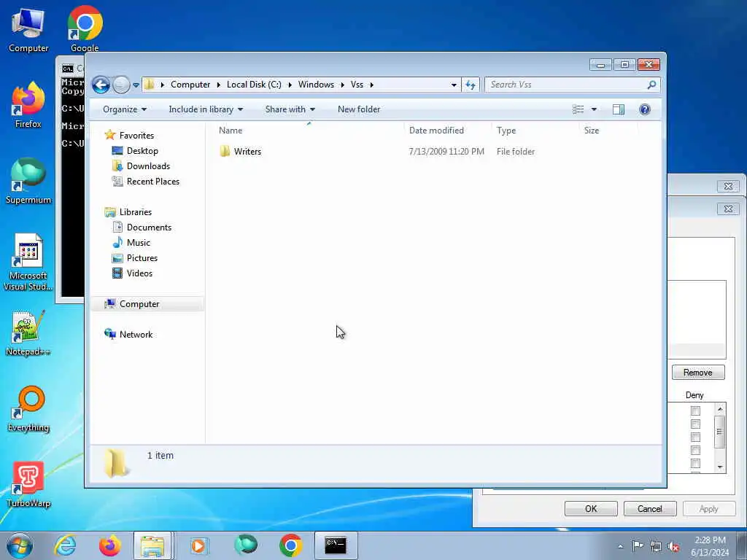Viewport: 747px width, 560px height.
Task: Open the address bar previous locations dropdown
Action: 454,85
